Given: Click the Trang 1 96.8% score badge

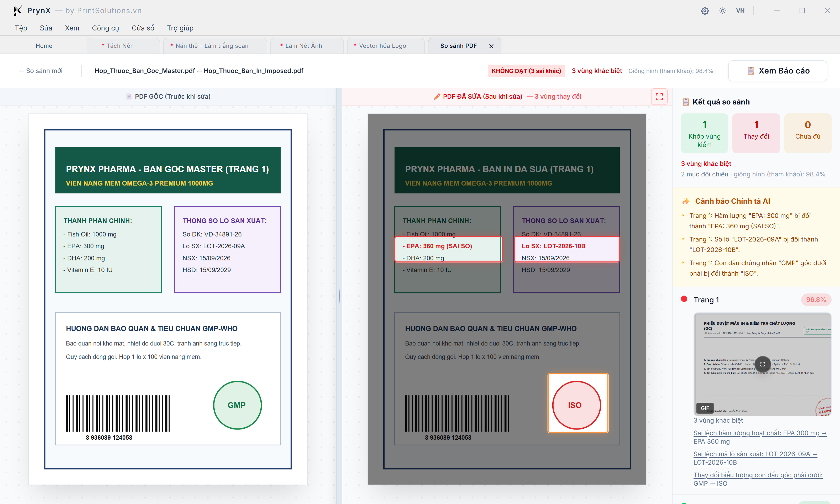Looking at the screenshot, I should pyautogui.click(x=816, y=300).
